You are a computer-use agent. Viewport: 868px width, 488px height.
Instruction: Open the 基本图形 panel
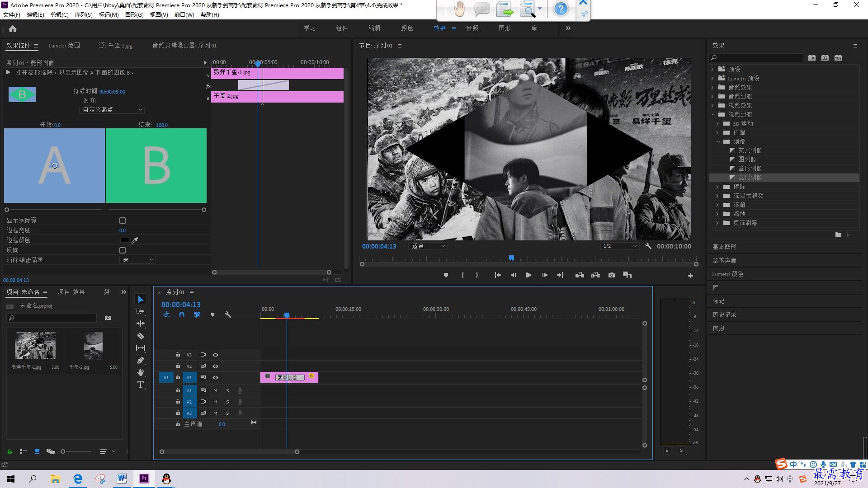(x=724, y=247)
